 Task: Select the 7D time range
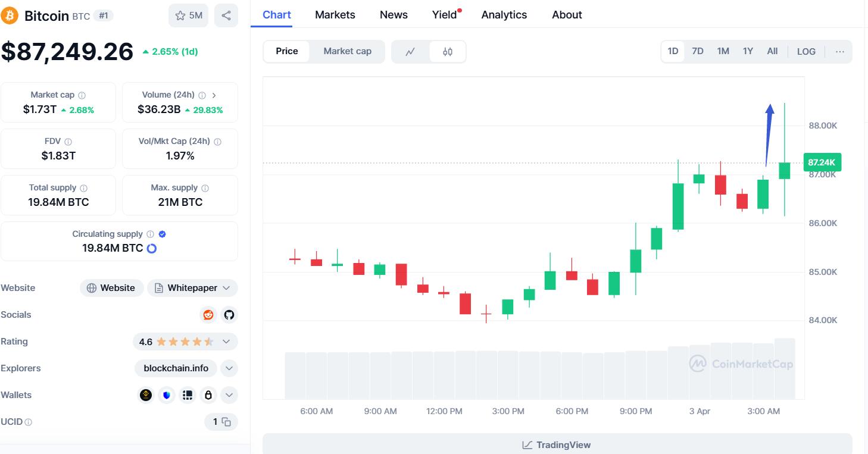698,51
